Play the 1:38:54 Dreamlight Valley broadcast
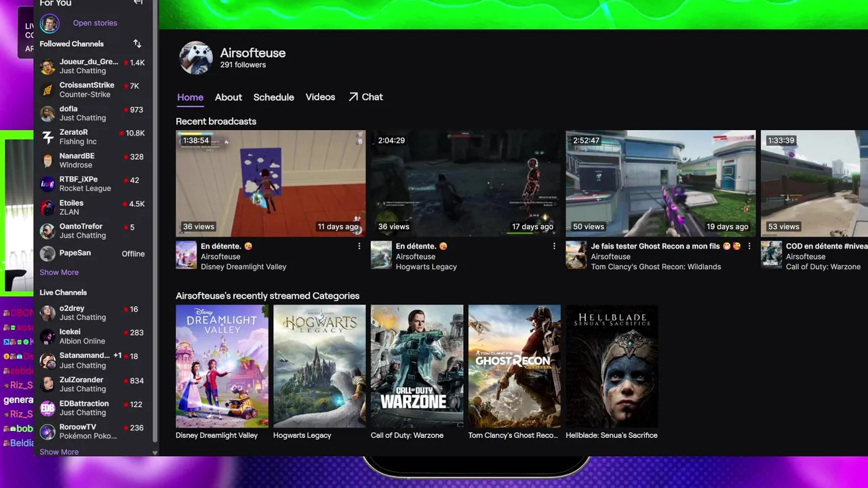 [271, 184]
